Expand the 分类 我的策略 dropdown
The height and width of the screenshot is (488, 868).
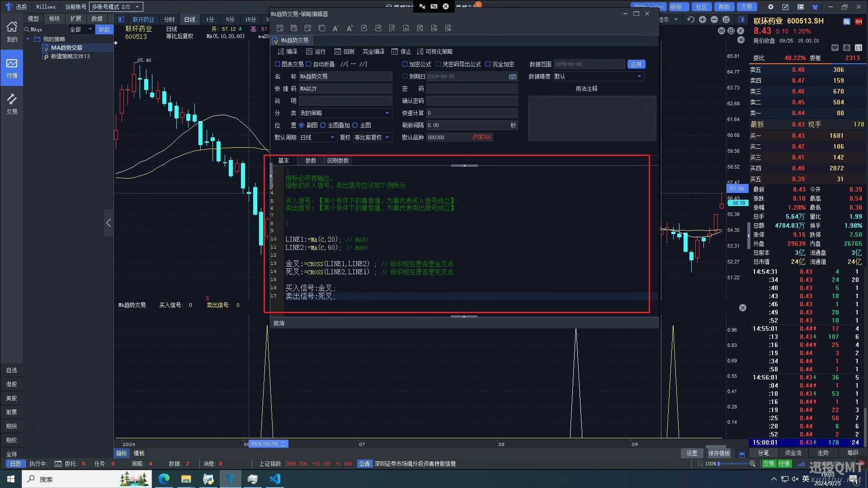pos(387,113)
